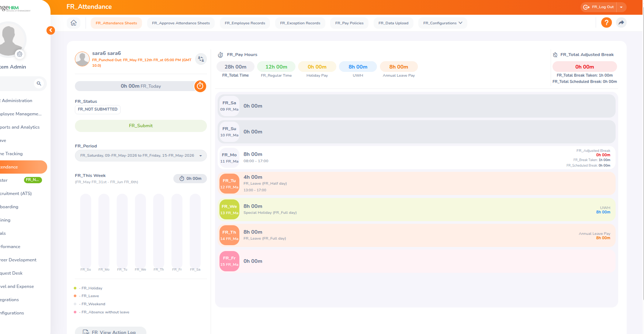Click the FR_Pay Hours clock icon
The image size is (644, 334).
[x=221, y=55]
